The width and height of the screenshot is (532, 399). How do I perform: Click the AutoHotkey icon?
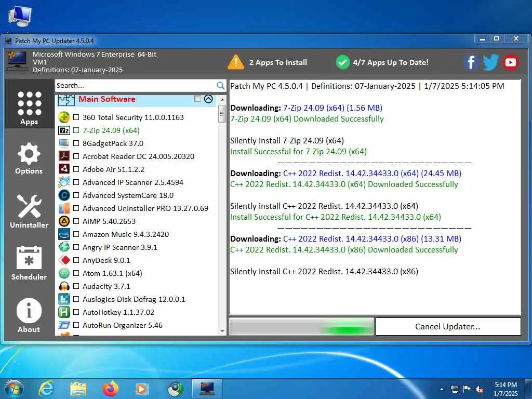[64, 312]
